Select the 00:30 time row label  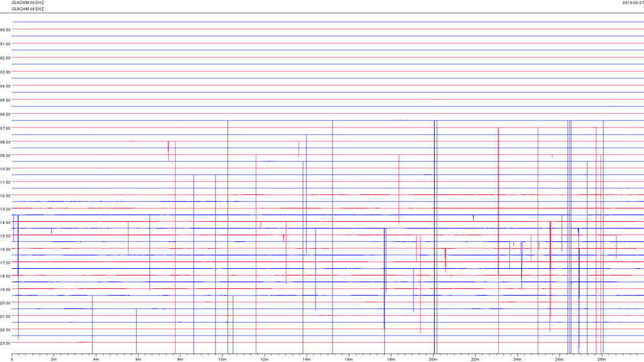coord(5,30)
